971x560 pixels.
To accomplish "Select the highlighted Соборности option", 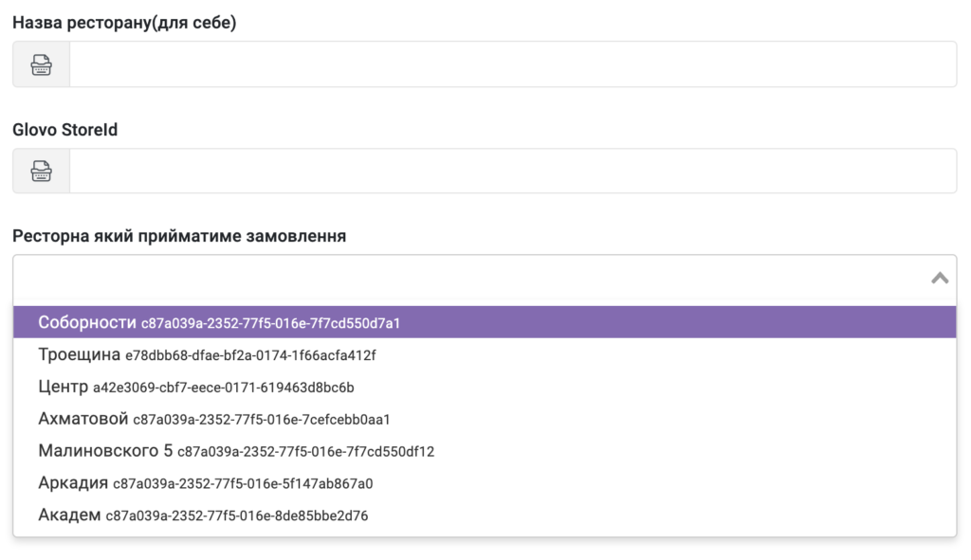I will click(87, 322).
